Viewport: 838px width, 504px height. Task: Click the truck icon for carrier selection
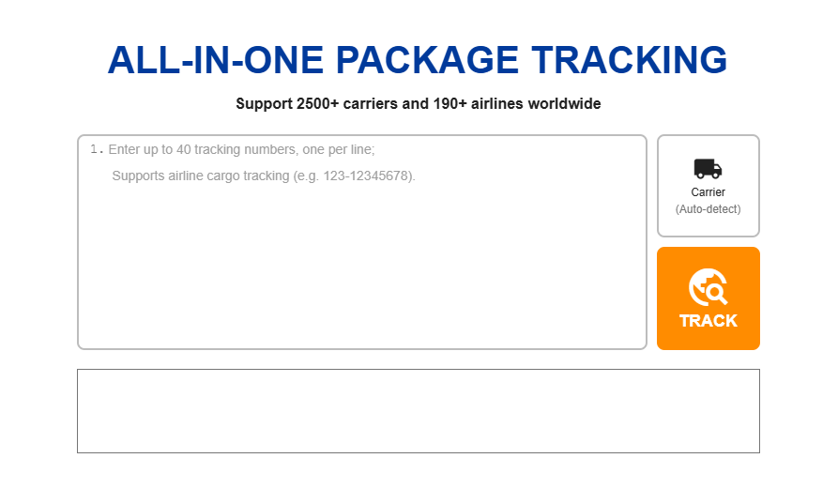(x=708, y=168)
